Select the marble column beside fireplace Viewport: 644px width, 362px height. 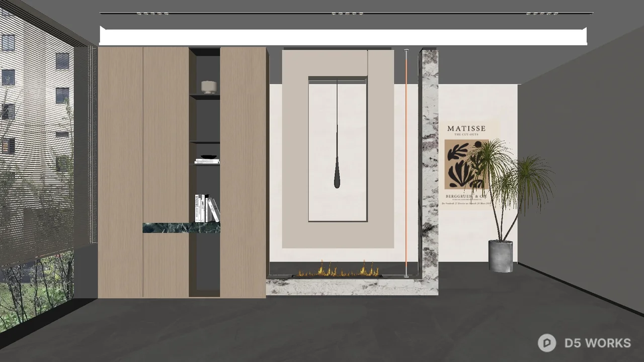[430, 171]
